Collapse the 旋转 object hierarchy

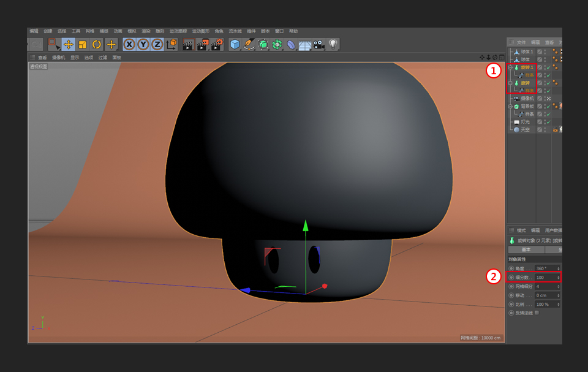[510, 83]
